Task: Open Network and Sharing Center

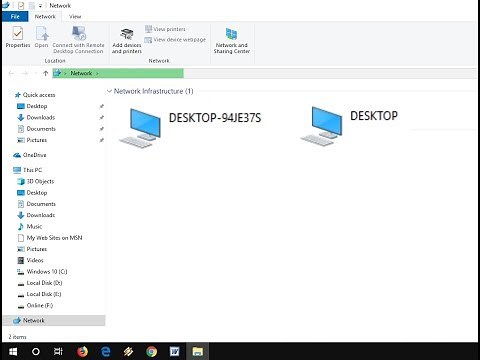Action: 232,40
